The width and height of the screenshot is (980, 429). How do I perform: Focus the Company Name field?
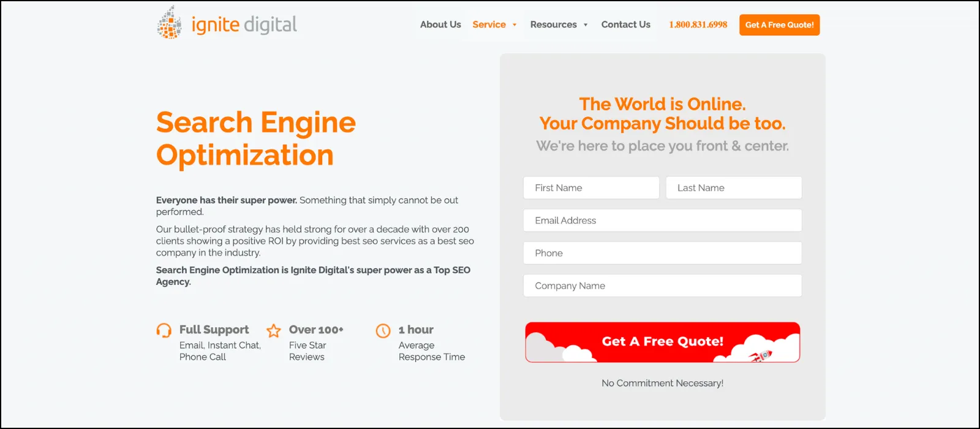(662, 286)
